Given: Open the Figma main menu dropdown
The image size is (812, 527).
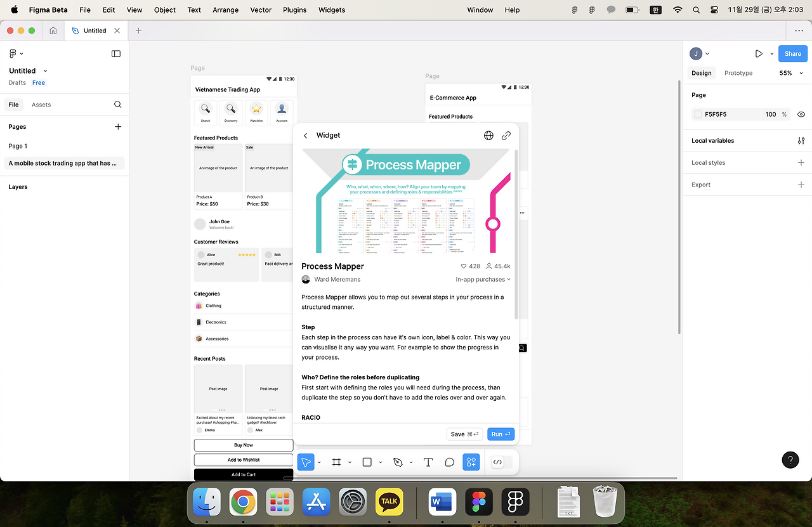Looking at the screenshot, I should coord(16,54).
